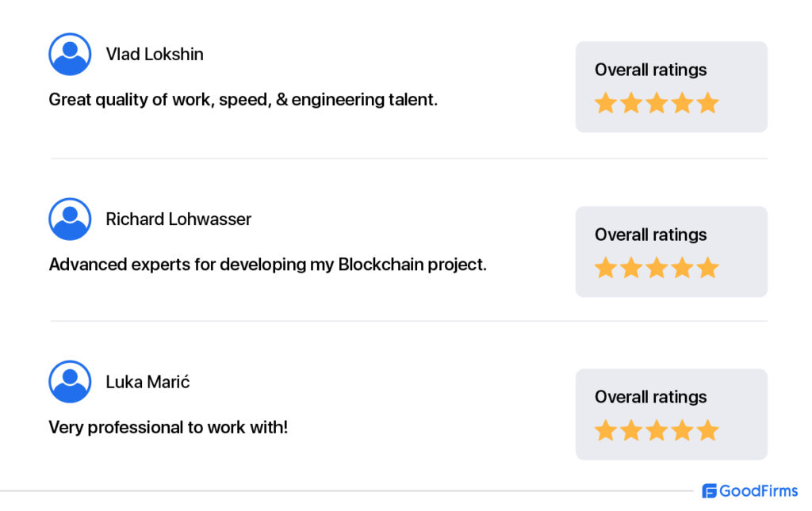This screenshot has width=812, height=511.
Task: Click third star in Richard Lohwasser's rating
Action: tap(657, 268)
